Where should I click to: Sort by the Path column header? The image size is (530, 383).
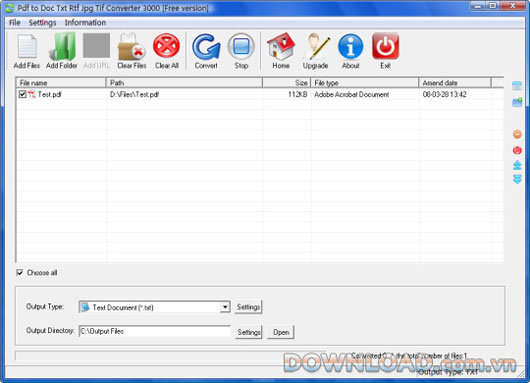(185, 83)
